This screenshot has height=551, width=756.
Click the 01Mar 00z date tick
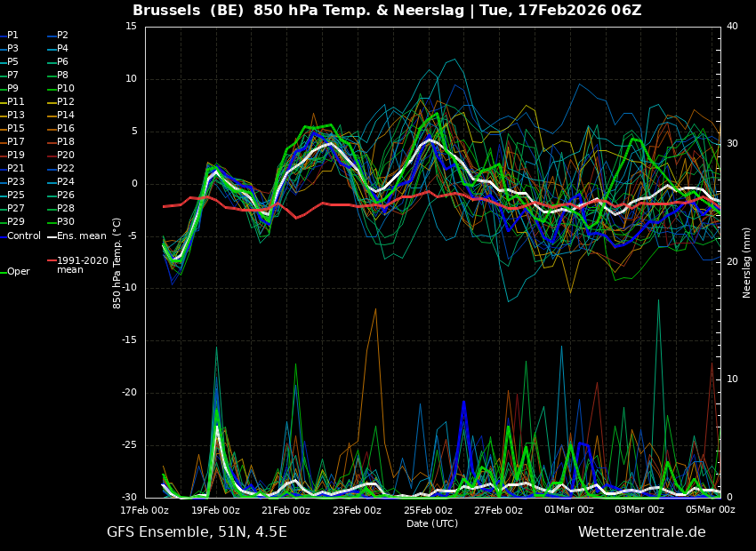569,510
